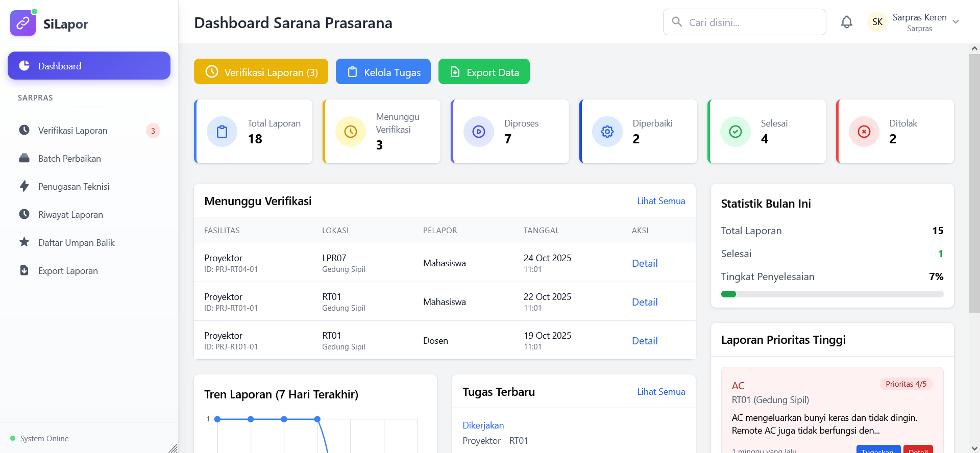Expand the Sarpras Keren profile dropdown
The height and width of the screenshot is (453, 980).
(955, 22)
